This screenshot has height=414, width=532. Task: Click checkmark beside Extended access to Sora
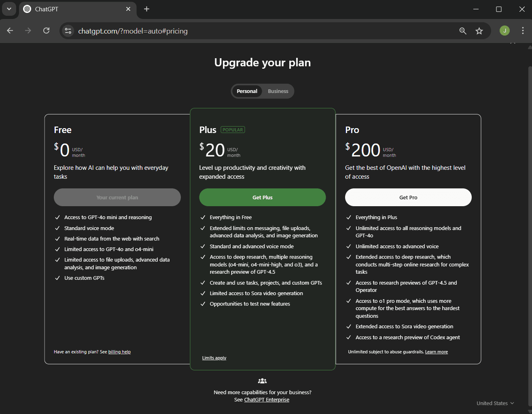click(348, 326)
